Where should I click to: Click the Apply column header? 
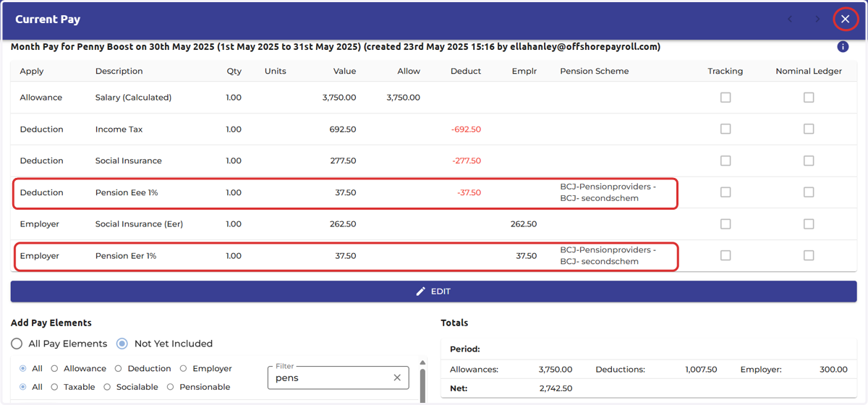32,71
